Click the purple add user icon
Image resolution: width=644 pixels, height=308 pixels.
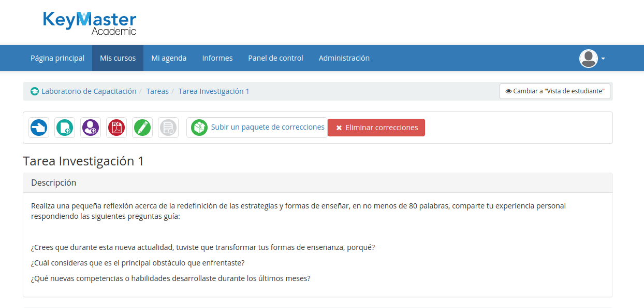[91, 128]
